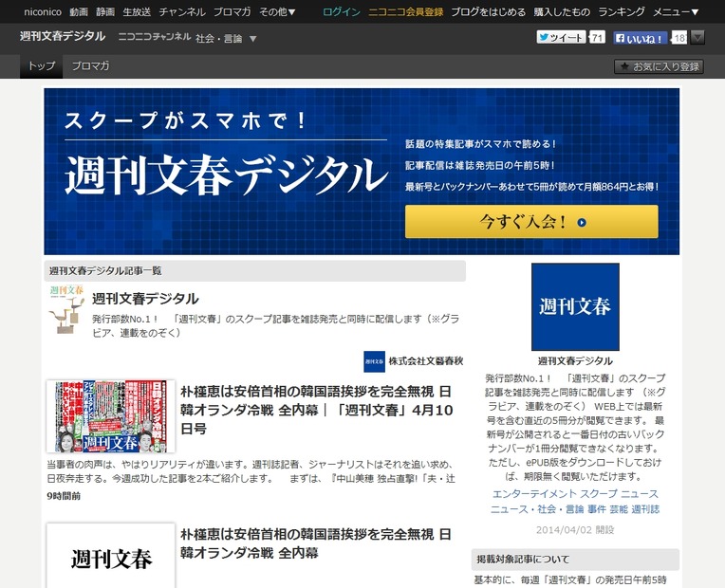
Task: Open the 4月10日号 article title
Action: point(316,410)
